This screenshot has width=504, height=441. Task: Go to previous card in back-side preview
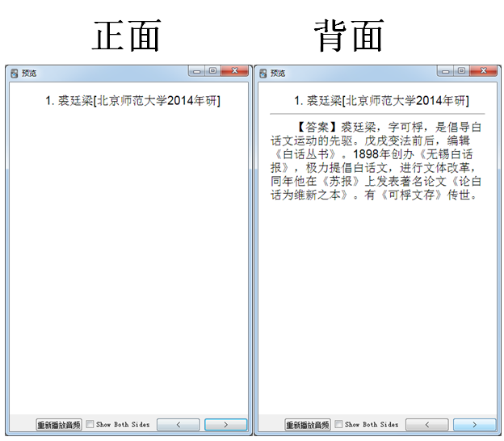click(427, 425)
